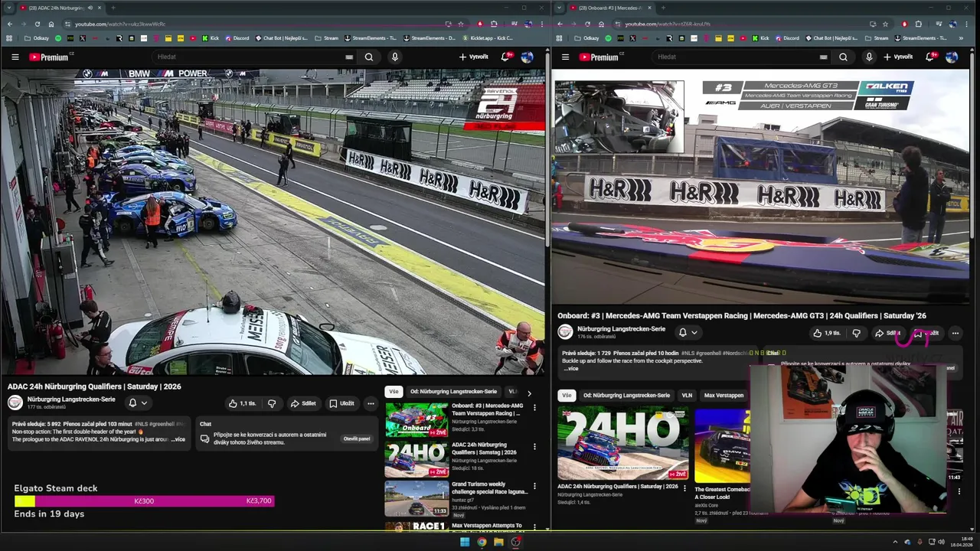Like the Onboard #3 Mercedes-AMG video
The image size is (980, 551).
tap(827, 333)
